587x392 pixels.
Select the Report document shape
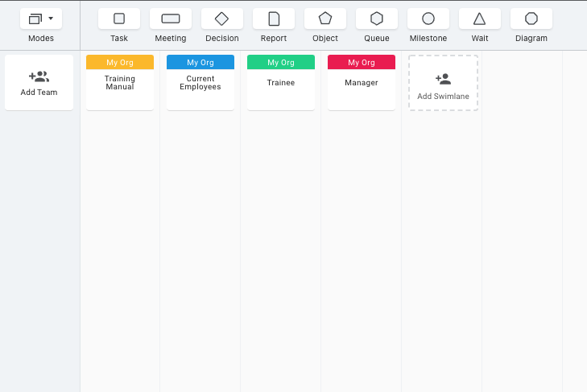(274, 19)
